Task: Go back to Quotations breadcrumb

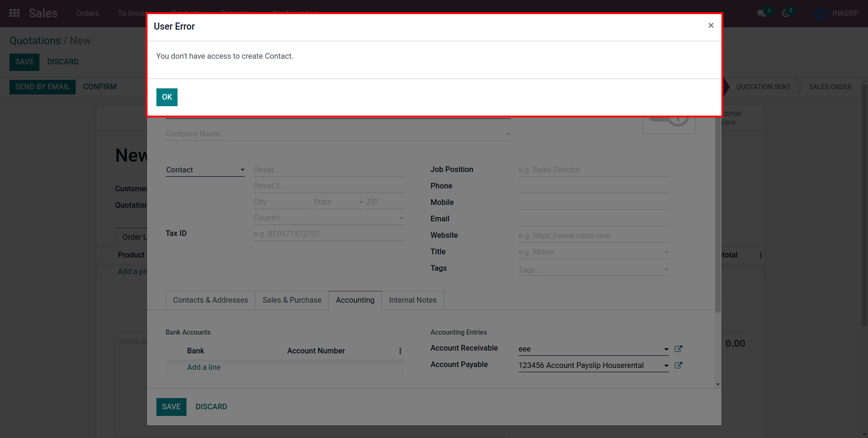Action: tap(35, 41)
